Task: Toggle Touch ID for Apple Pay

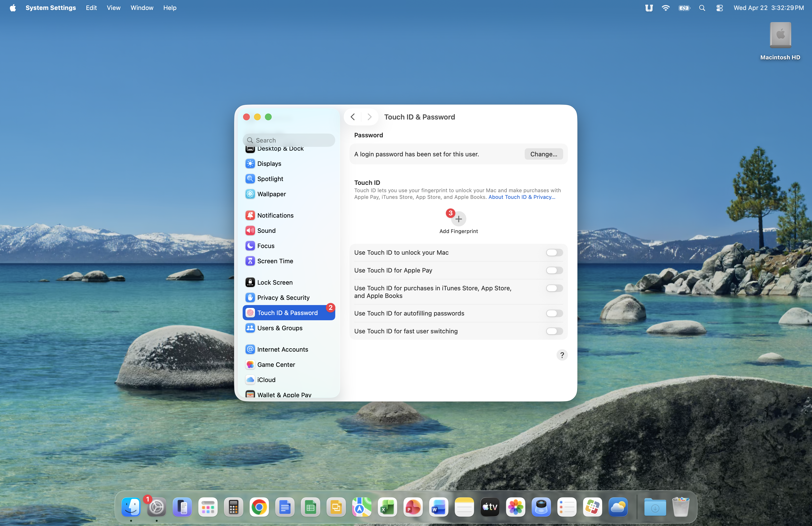Action: coord(554,270)
